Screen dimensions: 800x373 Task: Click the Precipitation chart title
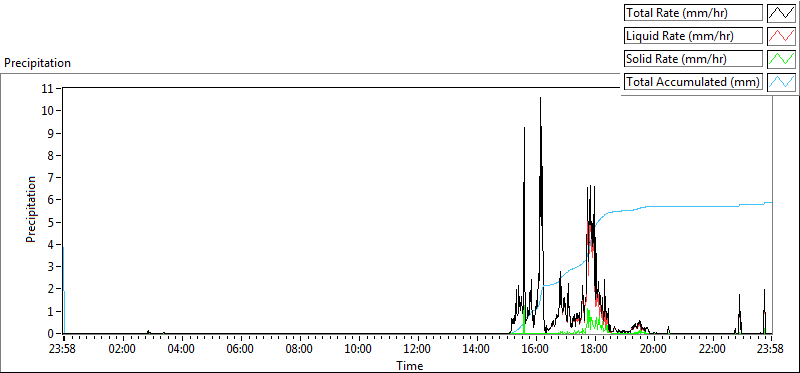point(37,63)
